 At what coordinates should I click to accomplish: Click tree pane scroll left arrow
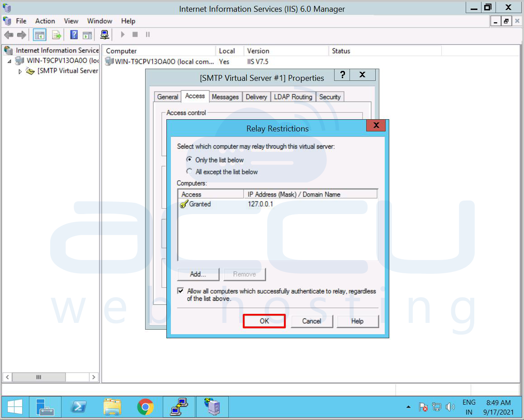tap(7, 377)
